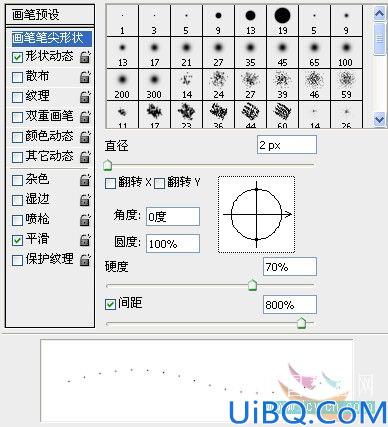Screen dimensions: 388x427
Task: Enable the 颜色动态 checkbox
Action: coord(17,137)
